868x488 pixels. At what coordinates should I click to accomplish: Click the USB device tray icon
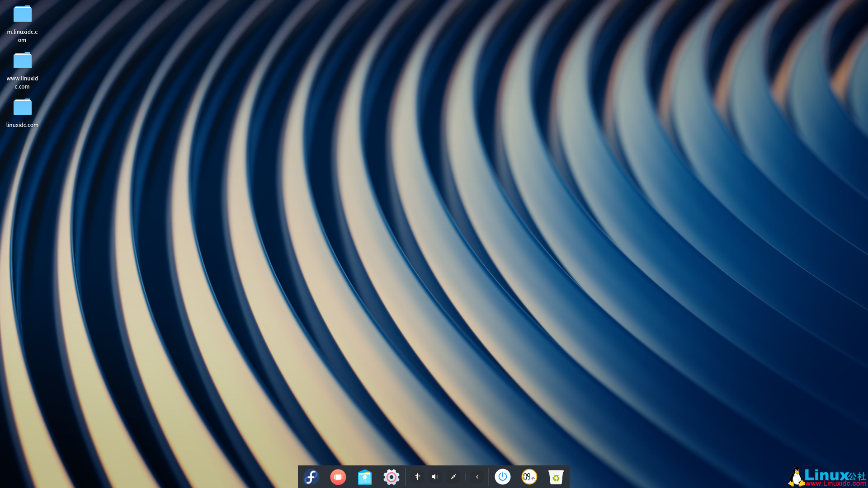[417, 477]
